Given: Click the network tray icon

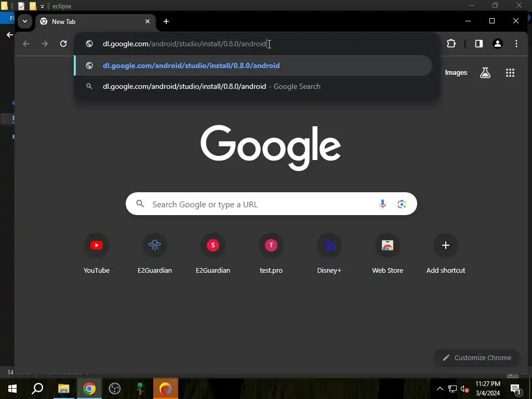Looking at the screenshot, I should (453, 389).
